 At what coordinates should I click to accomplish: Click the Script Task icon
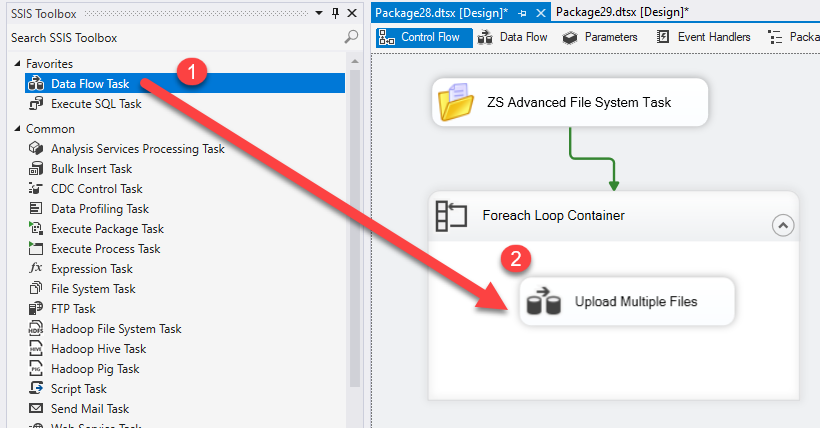36,388
